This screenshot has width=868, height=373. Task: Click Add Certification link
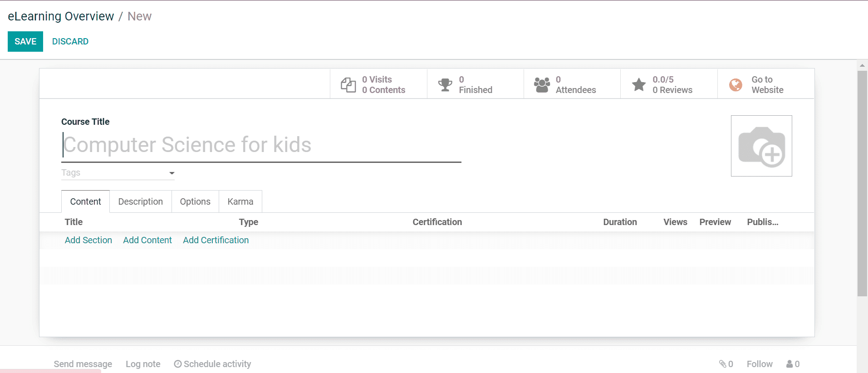coord(216,240)
